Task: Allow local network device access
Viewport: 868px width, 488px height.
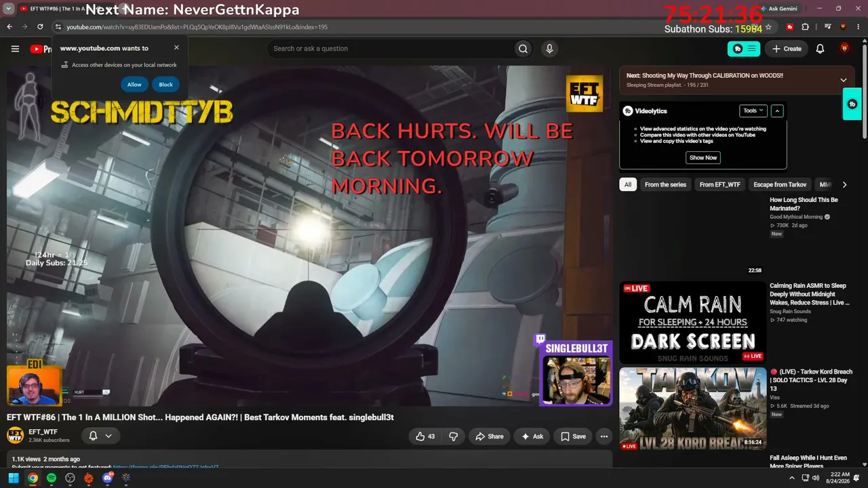Action: point(134,85)
